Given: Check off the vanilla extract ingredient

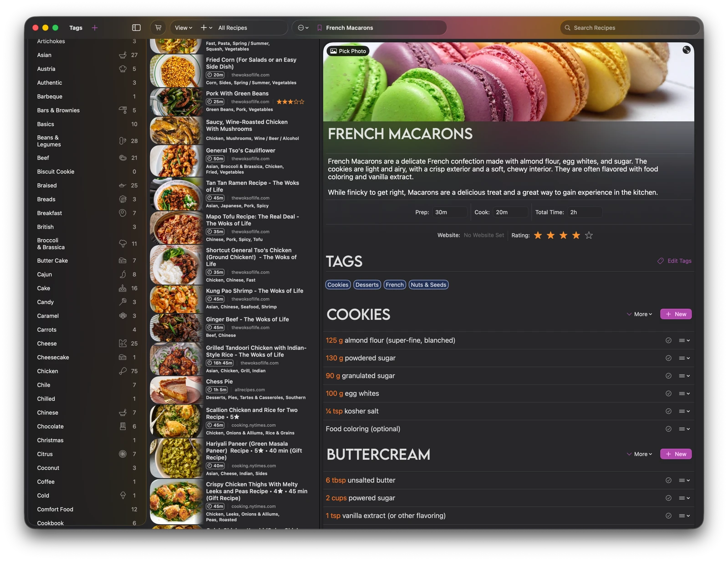Looking at the screenshot, I should (x=668, y=516).
